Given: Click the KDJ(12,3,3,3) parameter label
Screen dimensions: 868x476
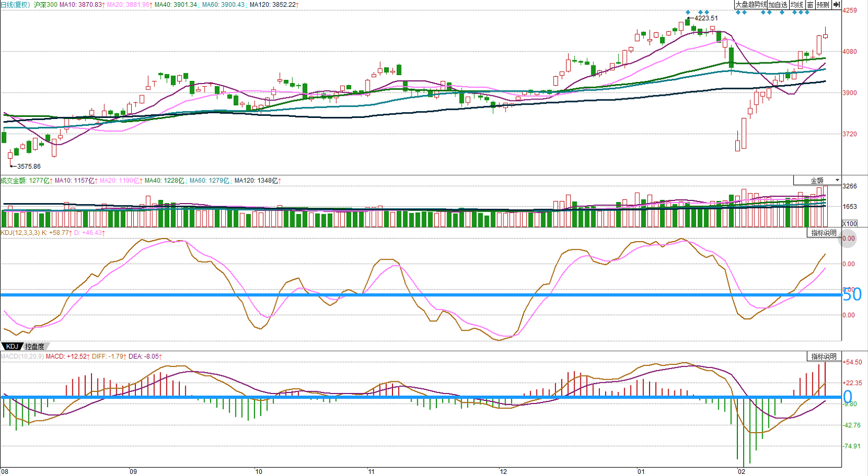Looking at the screenshot, I should tap(20, 233).
